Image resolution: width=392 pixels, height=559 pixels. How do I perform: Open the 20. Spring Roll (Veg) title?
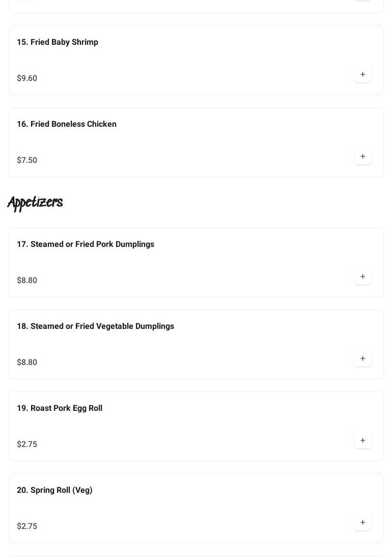click(x=54, y=490)
